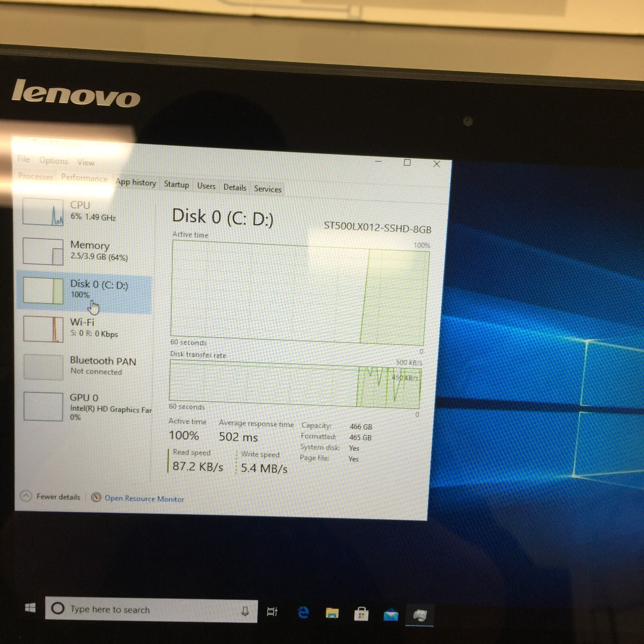
Task: Click the Cortana circle icon
Action: (58, 608)
